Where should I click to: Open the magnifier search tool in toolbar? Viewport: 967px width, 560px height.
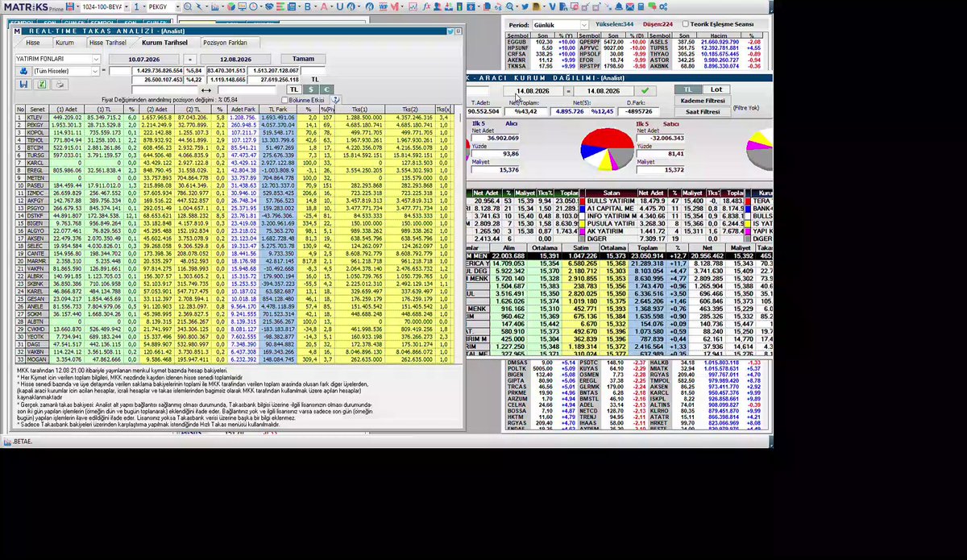188,6
